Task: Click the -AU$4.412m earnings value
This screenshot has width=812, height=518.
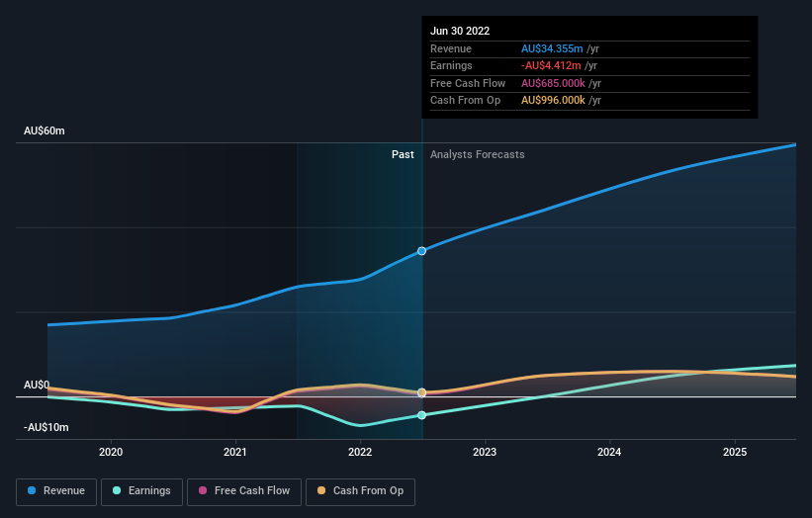Action: pos(551,65)
